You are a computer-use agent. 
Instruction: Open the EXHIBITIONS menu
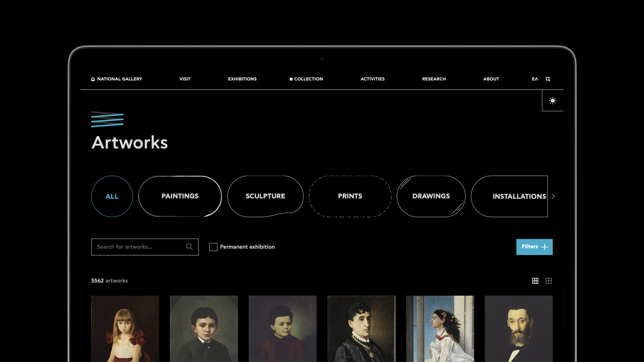click(242, 79)
